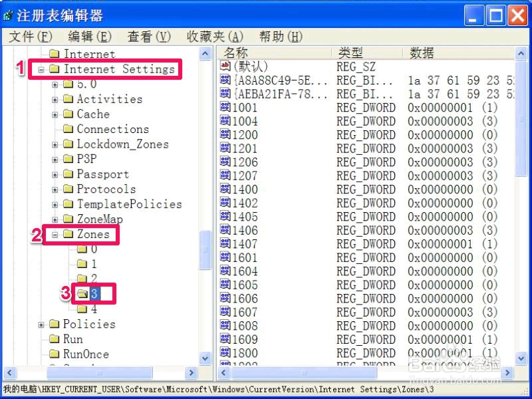This screenshot has width=532, height=399.
Task: Select zone 0 folder icon
Action: [x=82, y=249]
